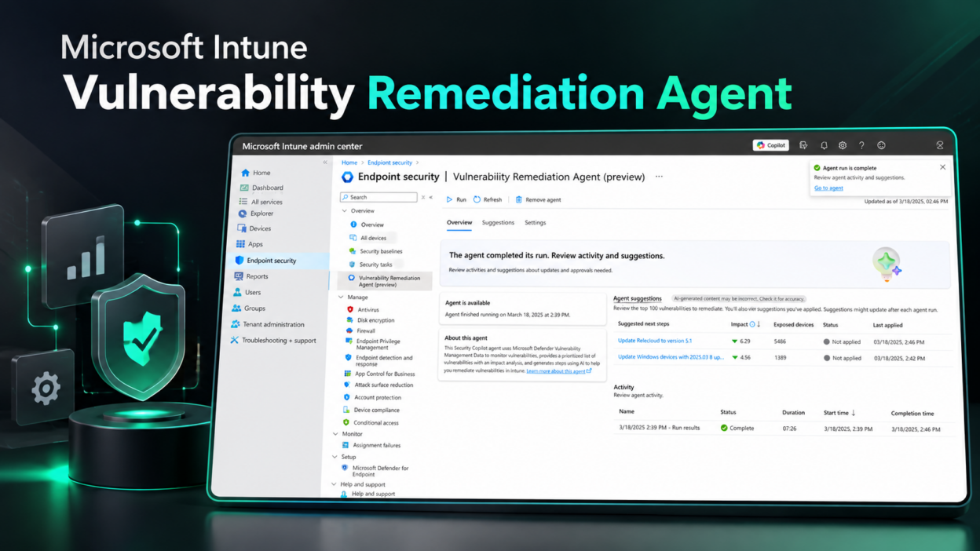Open Endpoint detection and response
The image size is (980, 551).
(378, 361)
